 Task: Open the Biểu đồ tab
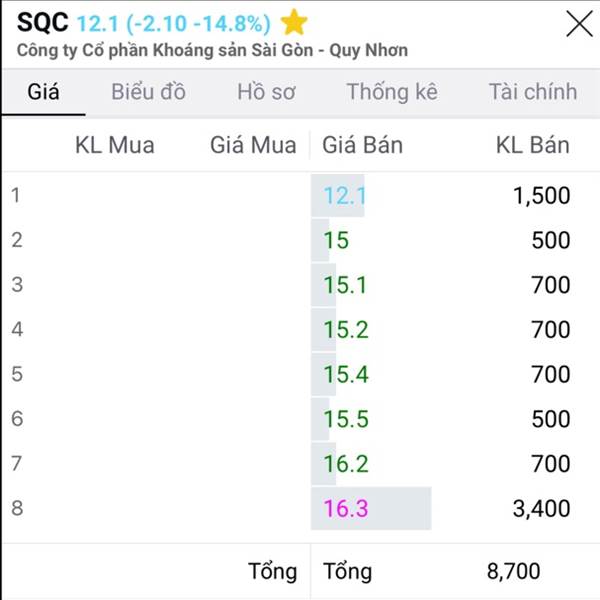[148, 92]
